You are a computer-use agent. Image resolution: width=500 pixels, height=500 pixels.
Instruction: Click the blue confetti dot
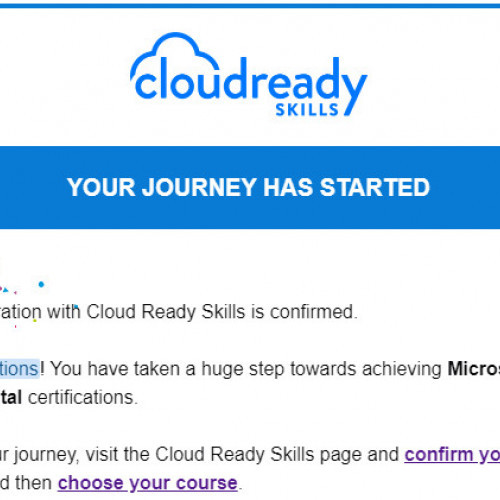tap(41, 284)
